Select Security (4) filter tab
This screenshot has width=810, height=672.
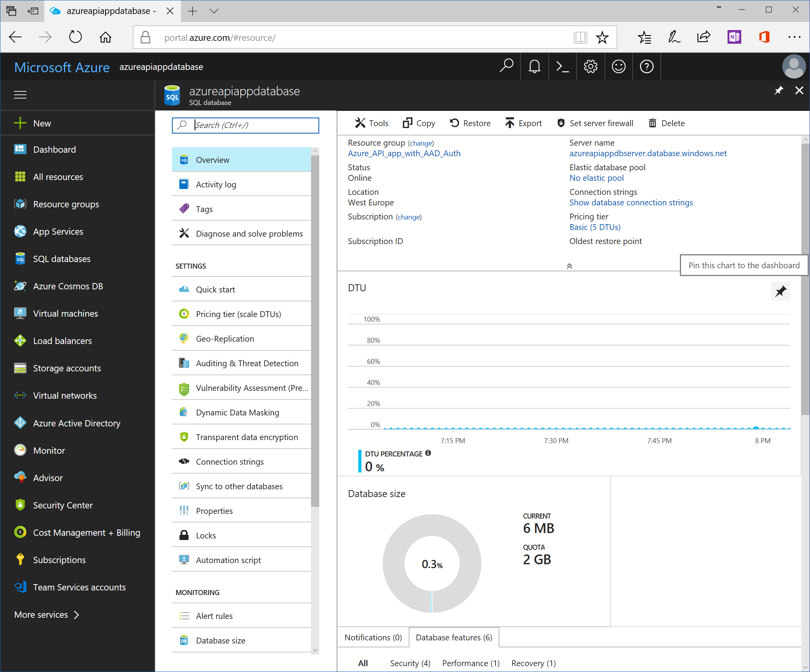[410, 663]
